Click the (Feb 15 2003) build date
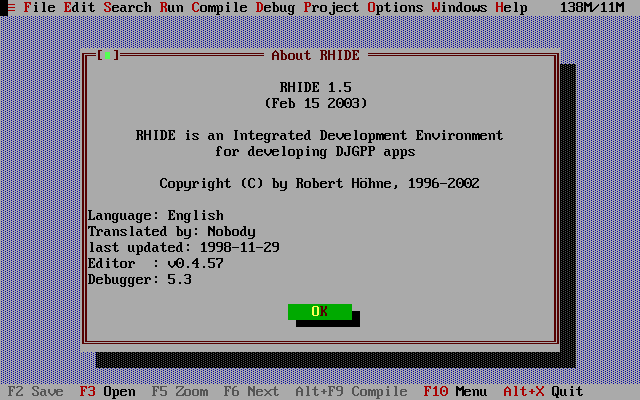 (x=316, y=103)
